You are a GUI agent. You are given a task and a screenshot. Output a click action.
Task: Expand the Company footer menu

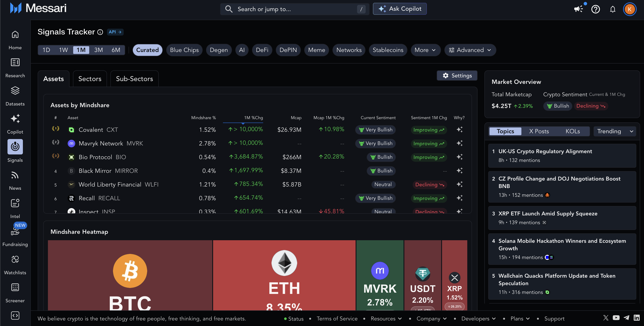coord(432,319)
